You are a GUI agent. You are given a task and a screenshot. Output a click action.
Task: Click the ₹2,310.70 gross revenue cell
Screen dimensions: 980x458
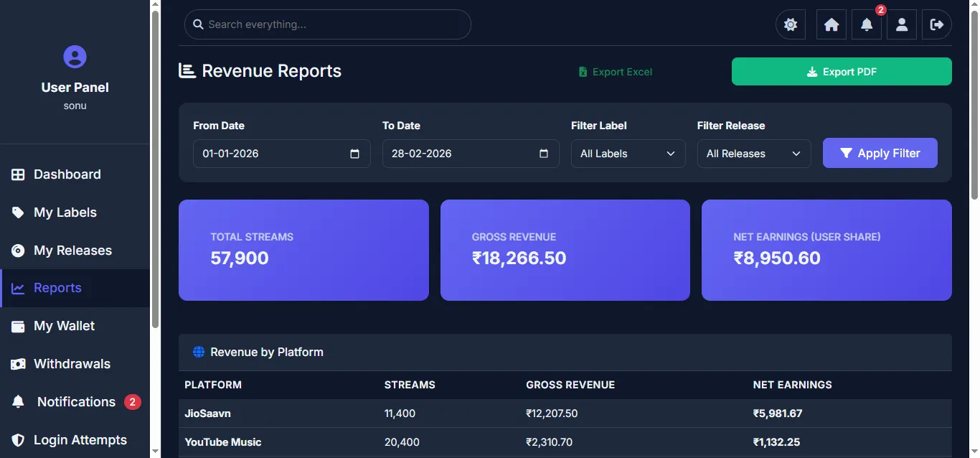(549, 442)
